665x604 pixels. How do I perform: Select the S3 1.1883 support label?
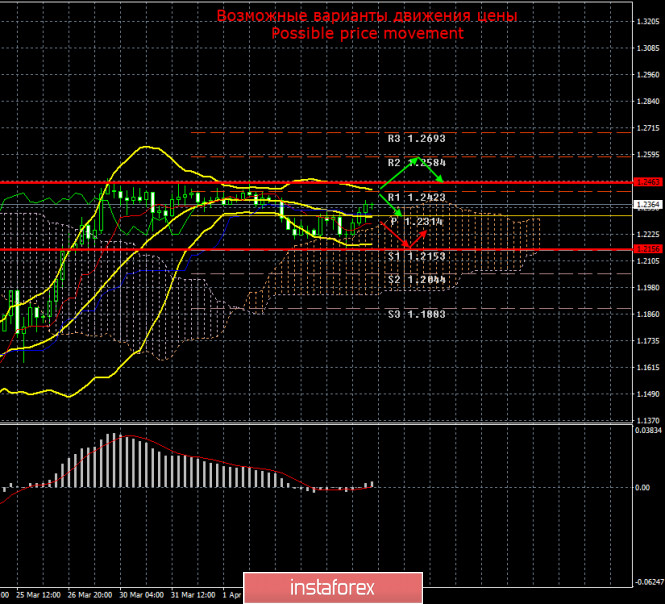pos(416,314)
